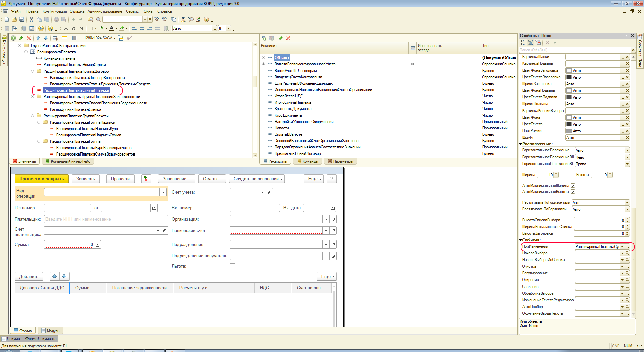This screenshot has width=644, height=352.
Task: Click the ЦветТекста color swatch
Action: coord(569,124)
